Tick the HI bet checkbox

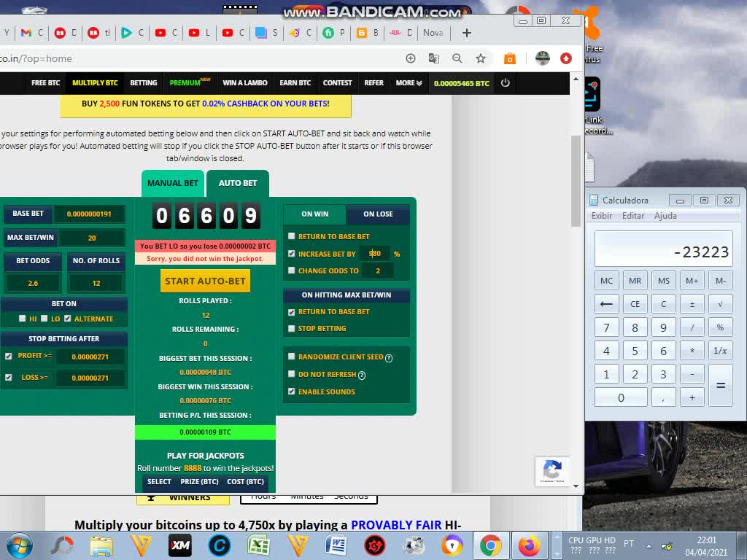[x=23, y=319]
